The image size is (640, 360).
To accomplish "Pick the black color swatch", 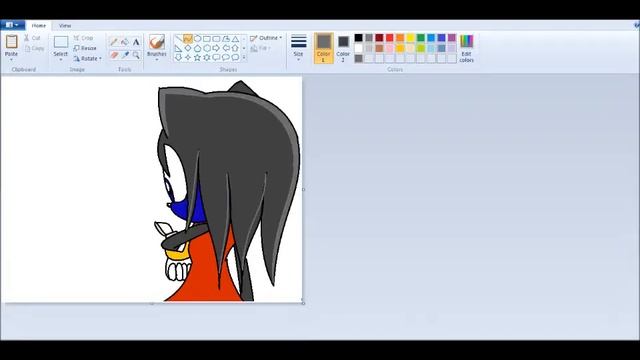I will click(358, 38).
